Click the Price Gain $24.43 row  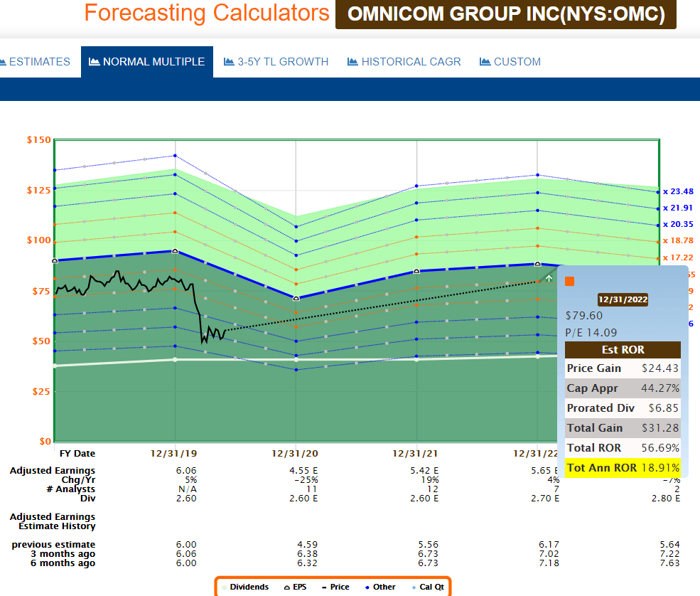point(623,368)
